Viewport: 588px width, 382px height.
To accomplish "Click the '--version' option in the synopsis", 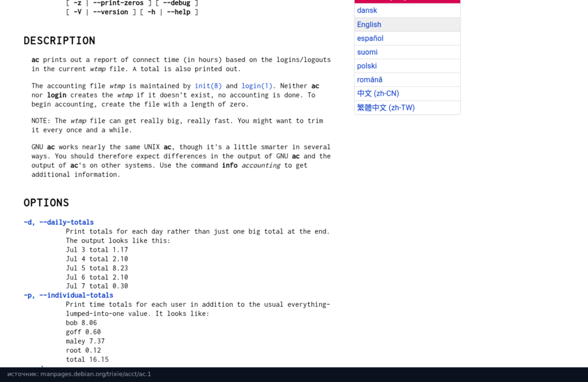I will click(x=111, y=12).
